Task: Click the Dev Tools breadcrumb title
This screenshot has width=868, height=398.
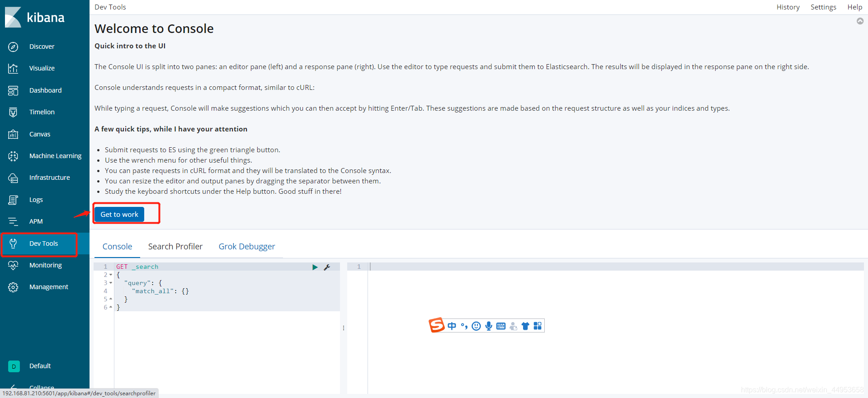Action: coord(110,7)
